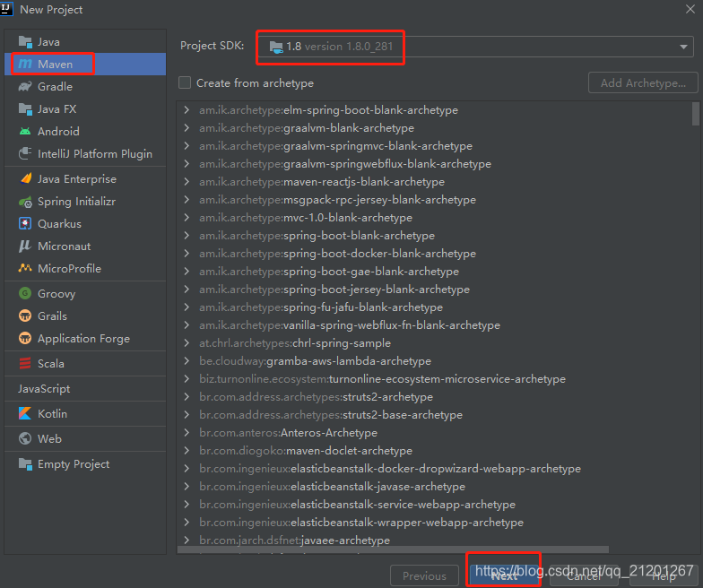This screenshot has width=703, height=588.
Task: Click the Add Archetype... button
Action: (643, 82)
